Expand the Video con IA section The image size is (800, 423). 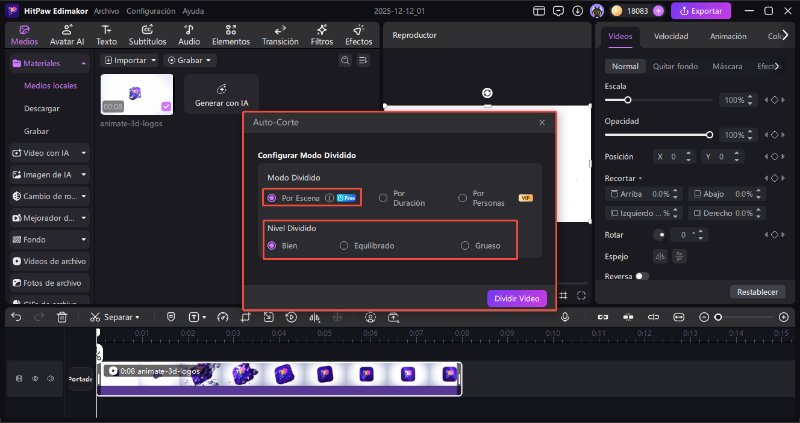click(x=84, y=153)
